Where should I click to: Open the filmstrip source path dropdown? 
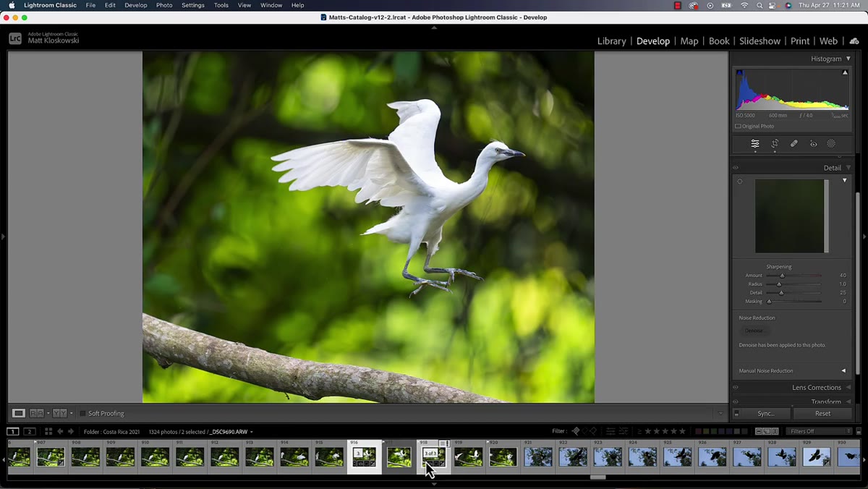252,432
